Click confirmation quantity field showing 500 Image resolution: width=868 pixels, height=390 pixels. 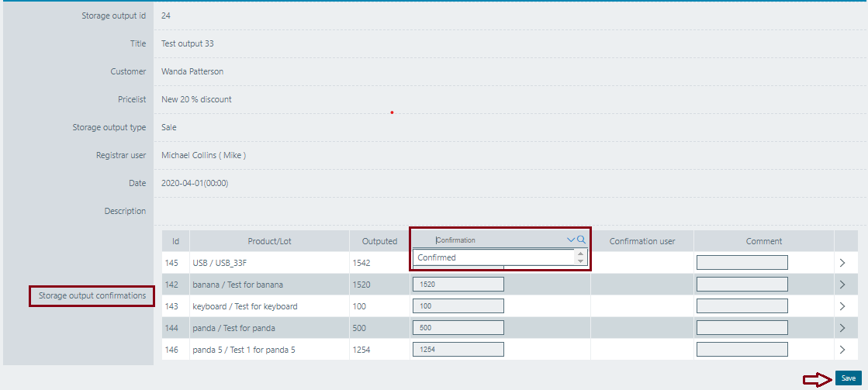pyautogui.click(x=458, y=328)
